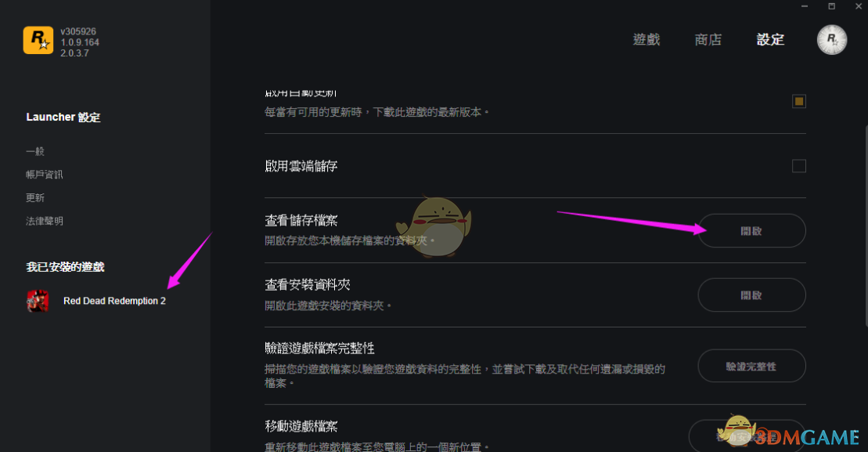Open the 商店 store tab
This screenshot has height=452, width=868.
pyautogui.click(x=708, y=40)
